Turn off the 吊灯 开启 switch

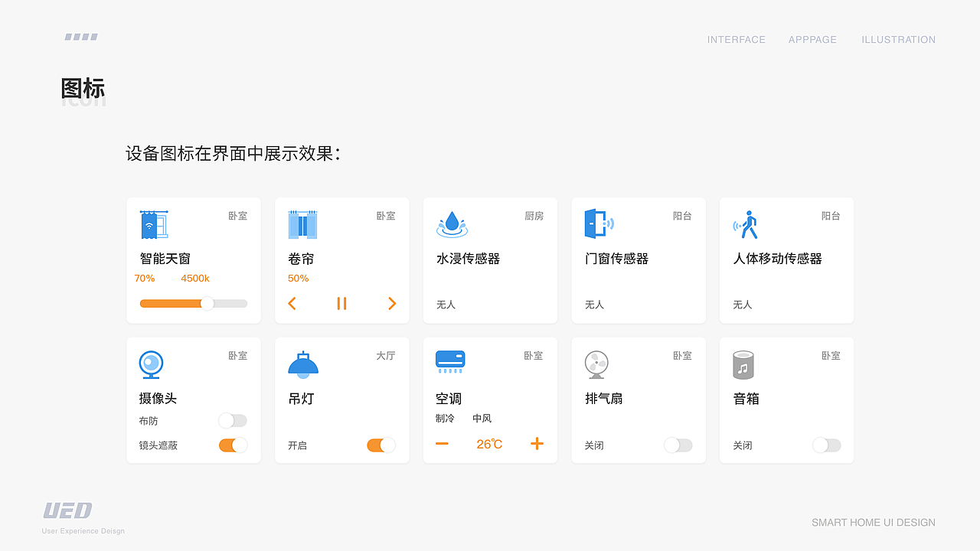tap(381, 445)
